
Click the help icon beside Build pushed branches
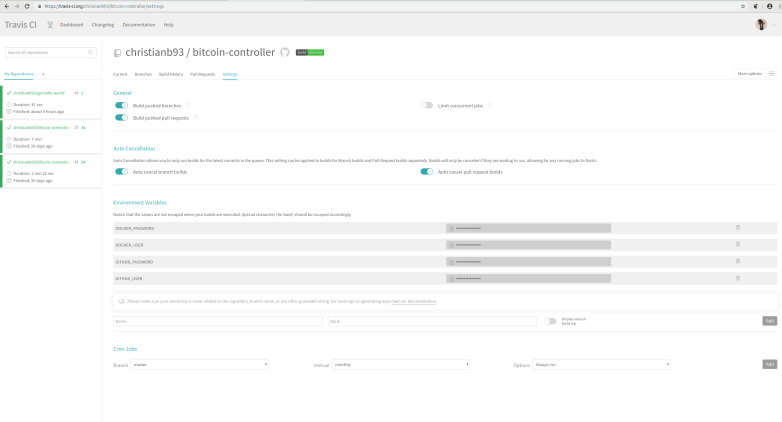coord(188,105)
